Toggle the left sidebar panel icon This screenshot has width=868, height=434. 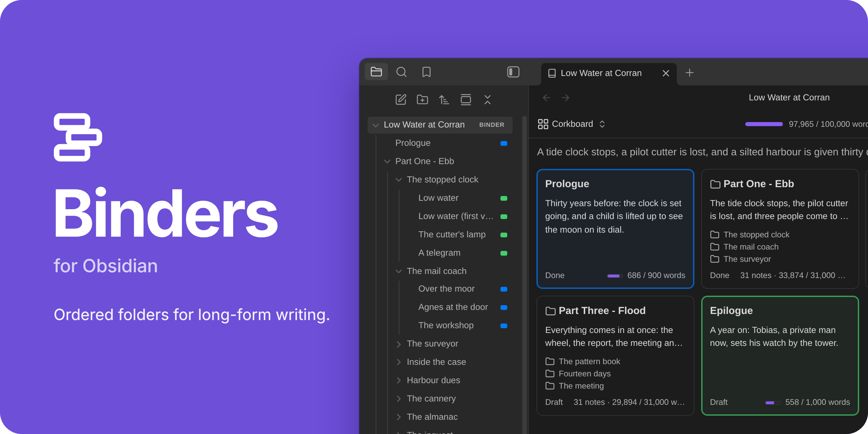[513, 72]
